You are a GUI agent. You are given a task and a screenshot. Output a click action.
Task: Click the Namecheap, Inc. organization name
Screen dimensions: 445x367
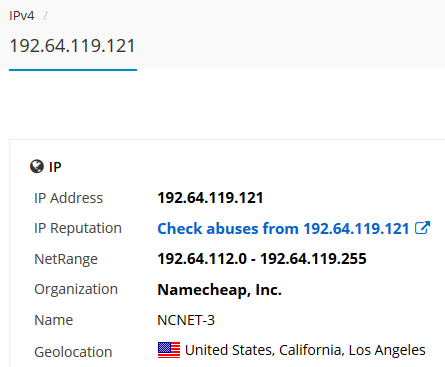220,290
